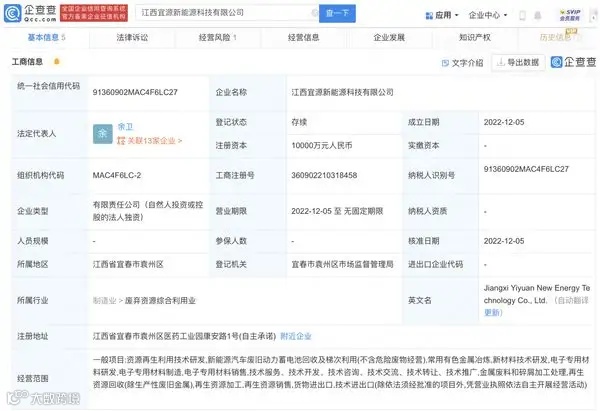Click the registered address 医药工业园康安路1号 text

(184, 336)
